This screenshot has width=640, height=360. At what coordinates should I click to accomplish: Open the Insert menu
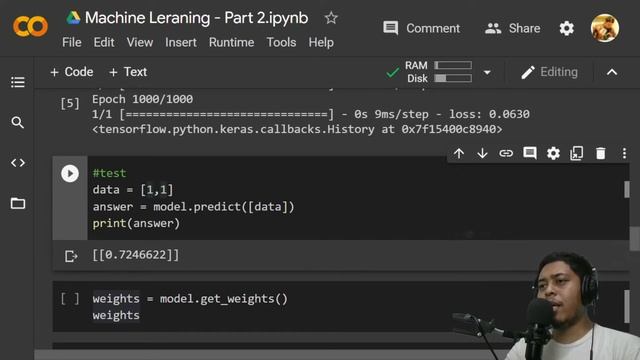pyautogui.click(x=181, y=42)
